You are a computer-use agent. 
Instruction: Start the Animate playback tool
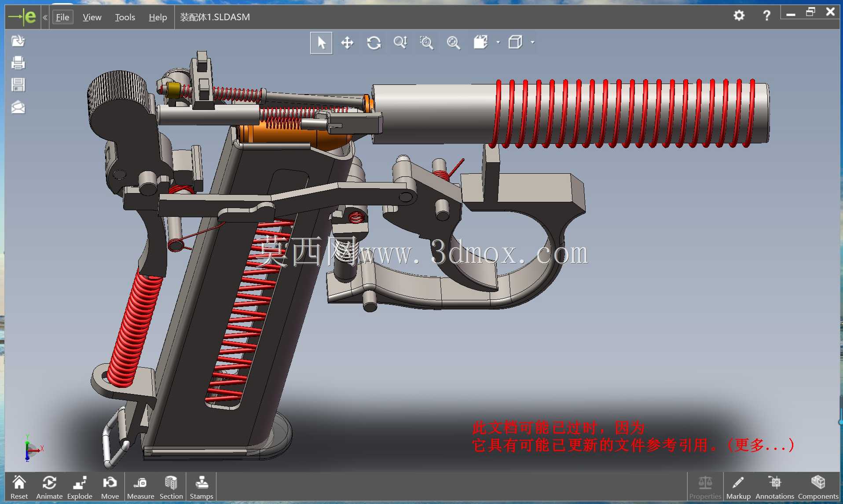[x=49, y=487]
